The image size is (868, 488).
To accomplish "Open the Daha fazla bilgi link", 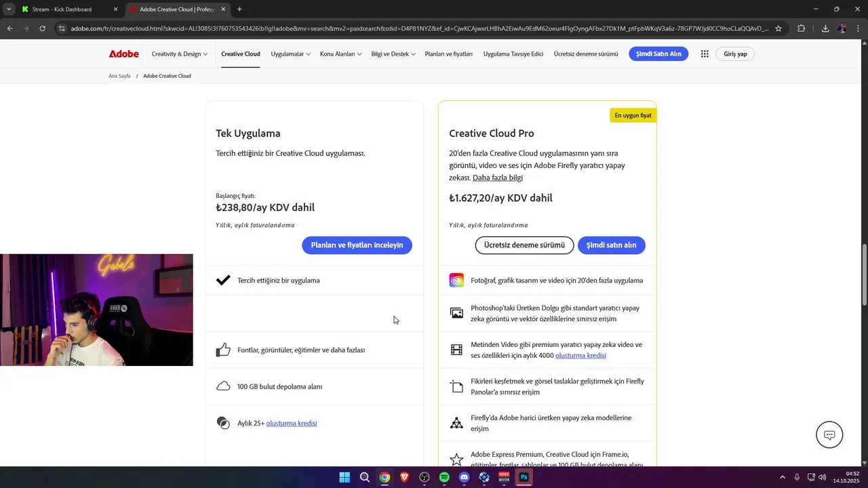I will tap(498, 178).
